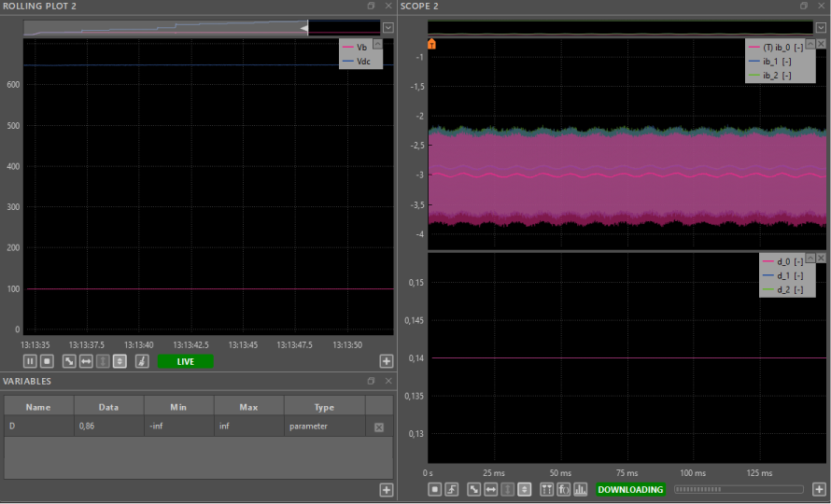
Task: Open the scope histogram chart icon
Action: click(581, 489)
